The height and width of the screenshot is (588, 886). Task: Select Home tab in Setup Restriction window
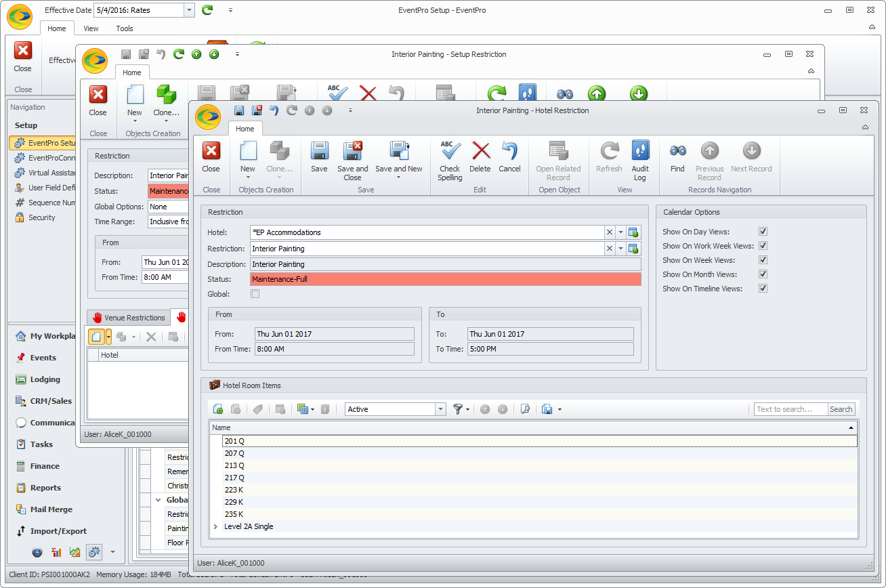click(132, 72)
